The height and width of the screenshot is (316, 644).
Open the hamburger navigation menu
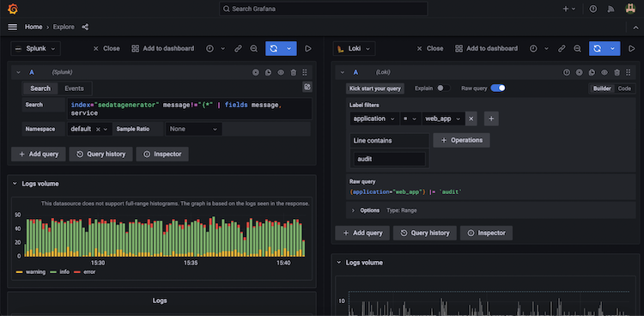[13, 27]
